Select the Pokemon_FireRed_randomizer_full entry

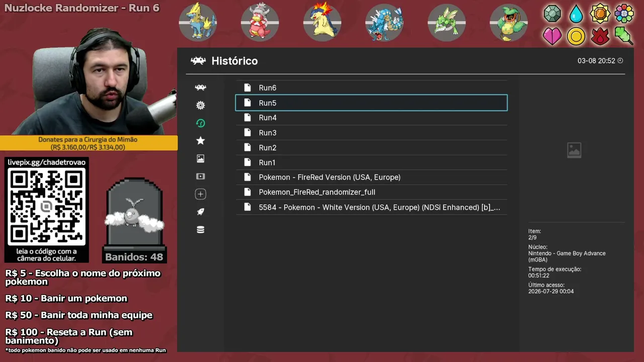pyautogui.click(x=371, y=192)
